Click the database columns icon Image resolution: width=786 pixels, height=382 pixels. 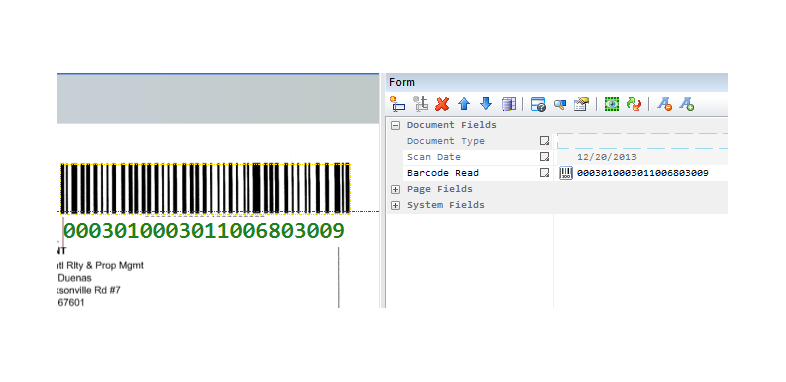tap(509, 104)
